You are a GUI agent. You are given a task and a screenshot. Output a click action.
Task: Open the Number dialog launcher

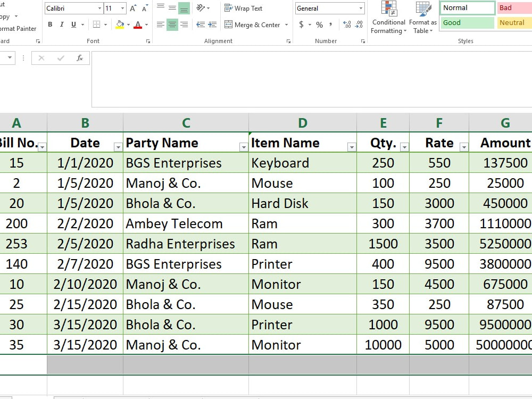(x=363, y=41)
